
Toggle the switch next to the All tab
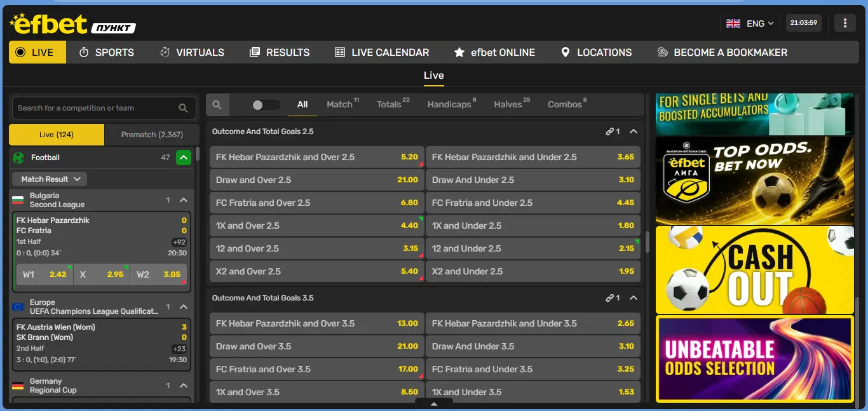click(x=266, y=105)
